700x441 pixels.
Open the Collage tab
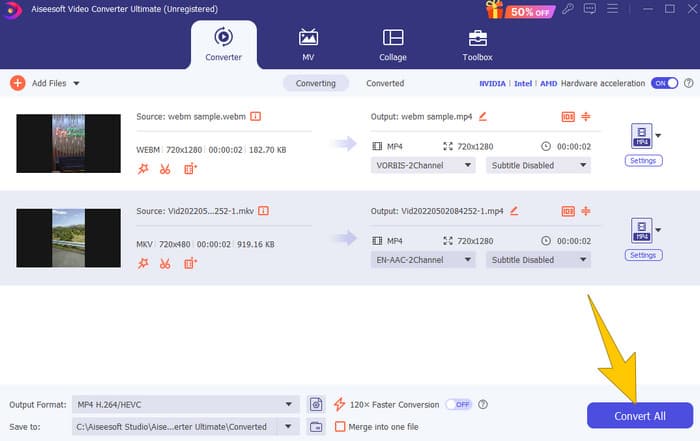click(392, 46)
